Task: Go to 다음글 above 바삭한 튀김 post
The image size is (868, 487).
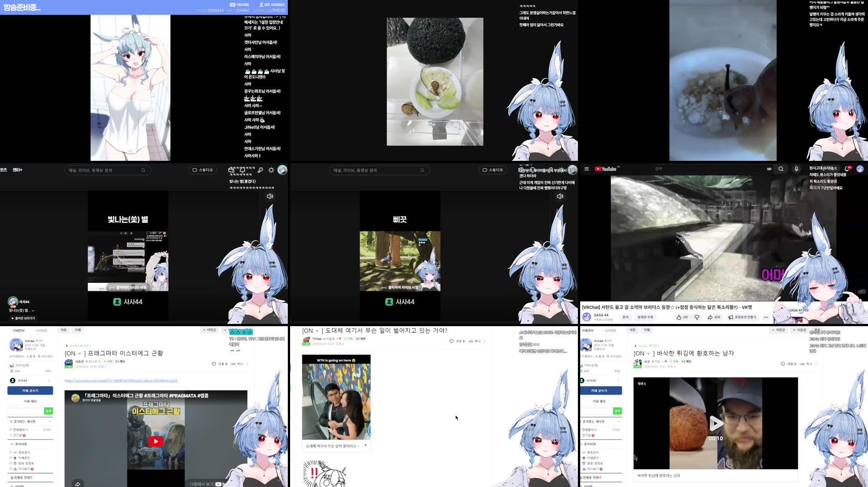Action: 800,330
